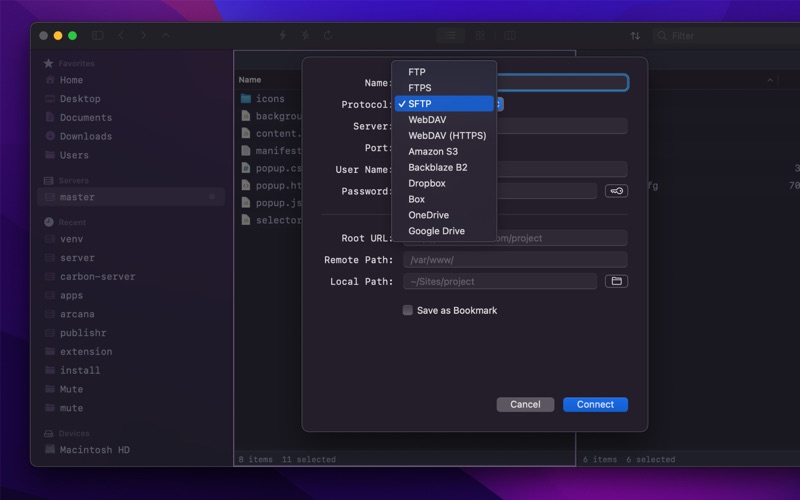The image size is (800, 500).
Task: Open Users in the sidebar
Action: pyautogui.click(x=74, y=155)
